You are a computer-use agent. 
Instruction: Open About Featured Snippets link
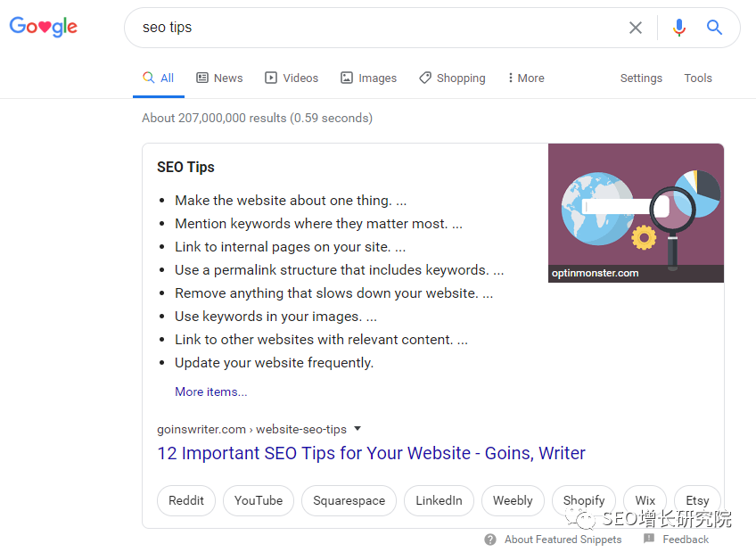click(x=563, y=540)
